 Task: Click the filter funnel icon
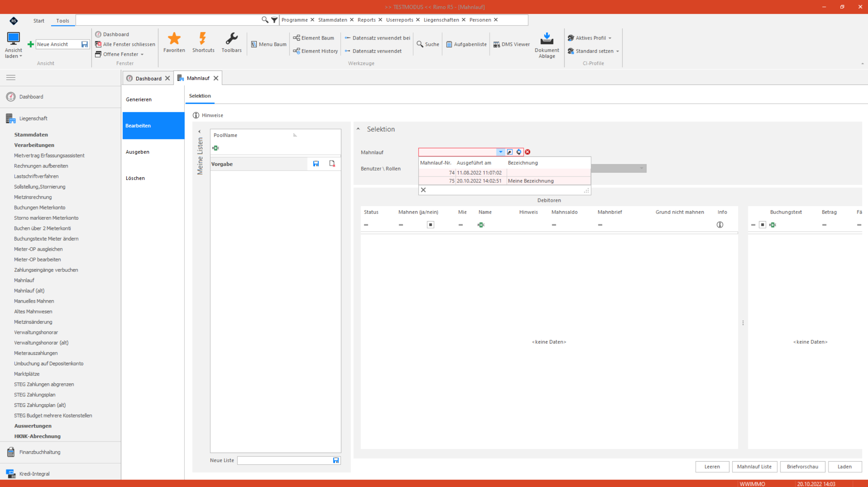[274, 20]
